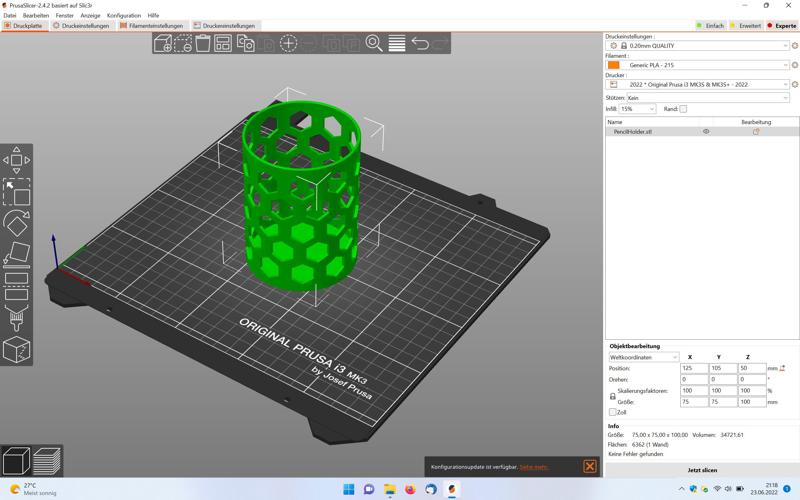Viewport: 800px width, 500px height.
Task: Open the Hilfe menu
Action: click(153, 15)
